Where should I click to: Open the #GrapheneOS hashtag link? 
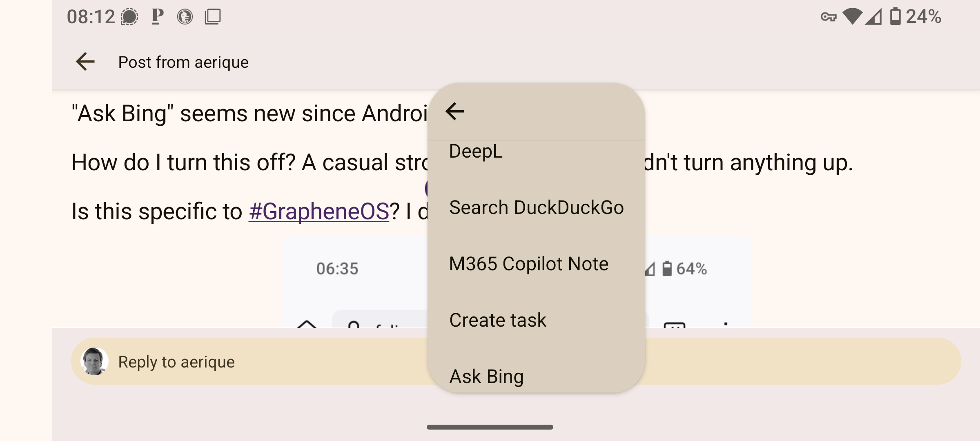point(318,212)
